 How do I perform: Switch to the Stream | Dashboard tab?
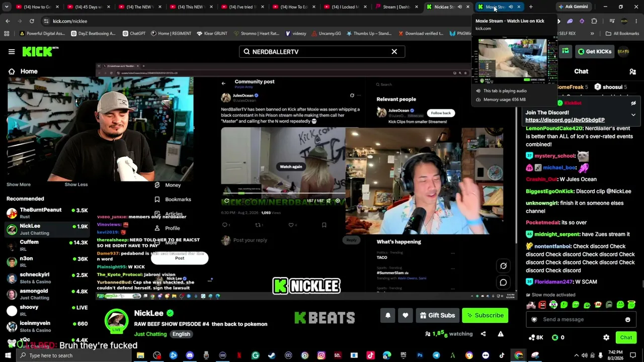coord(397,7)
